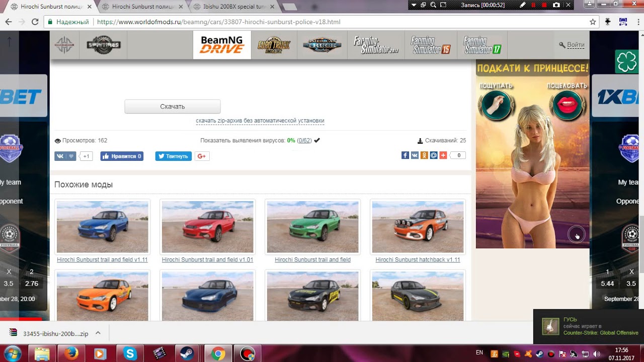The height and width of the screenshot is (362, 644).
Task: Open the 0/62 virus scan results link
Action: 304,141
